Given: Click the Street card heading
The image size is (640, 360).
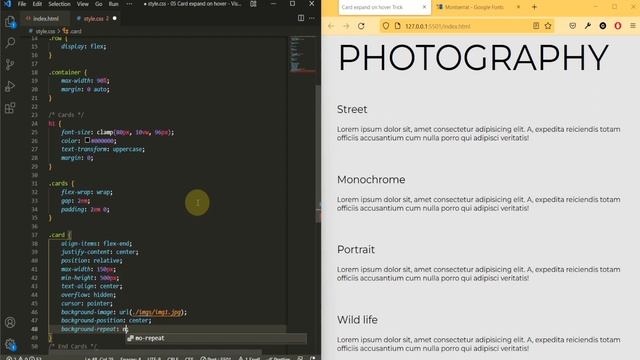Looking at the screenshot, I should tap(352, 109).
